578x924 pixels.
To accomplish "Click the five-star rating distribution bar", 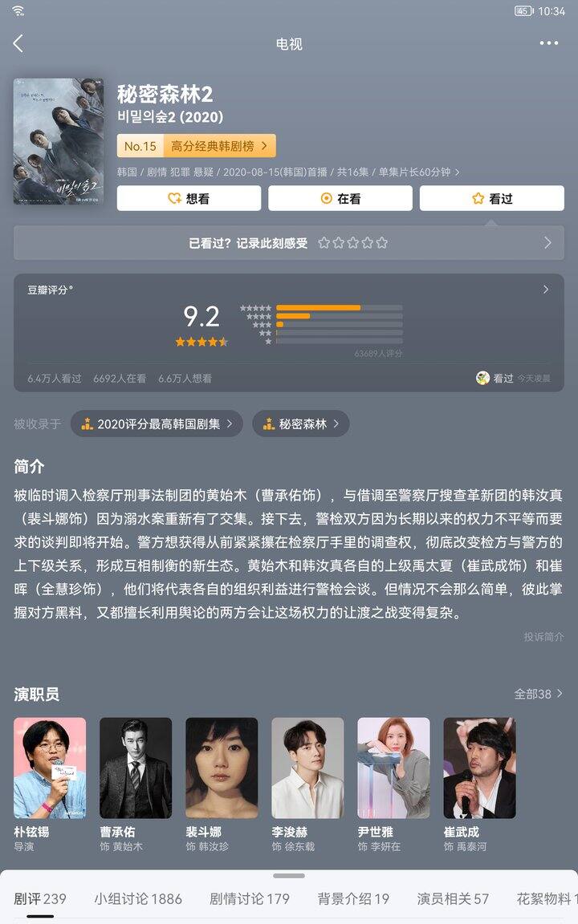I will pos(339,308).
